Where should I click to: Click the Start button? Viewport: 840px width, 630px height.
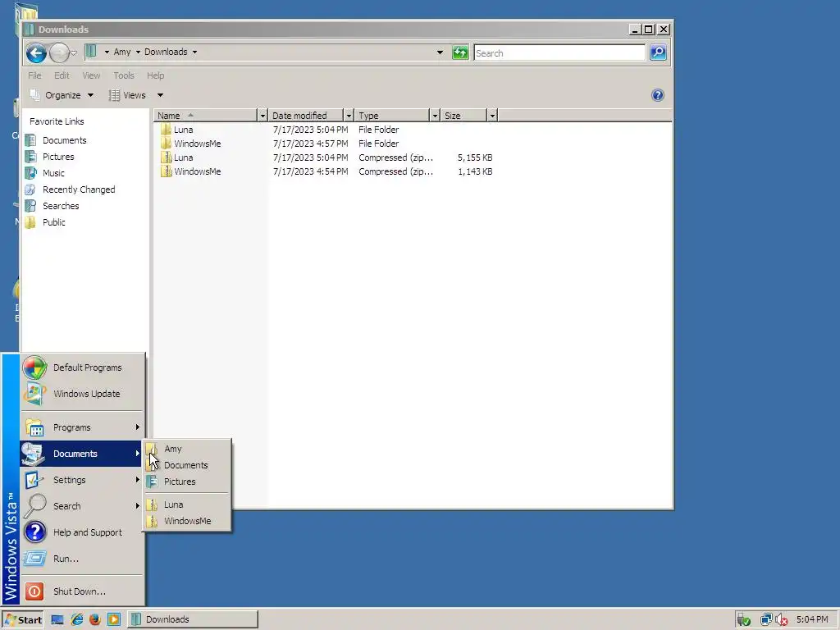pyautogui.click(x=22, y=620)
